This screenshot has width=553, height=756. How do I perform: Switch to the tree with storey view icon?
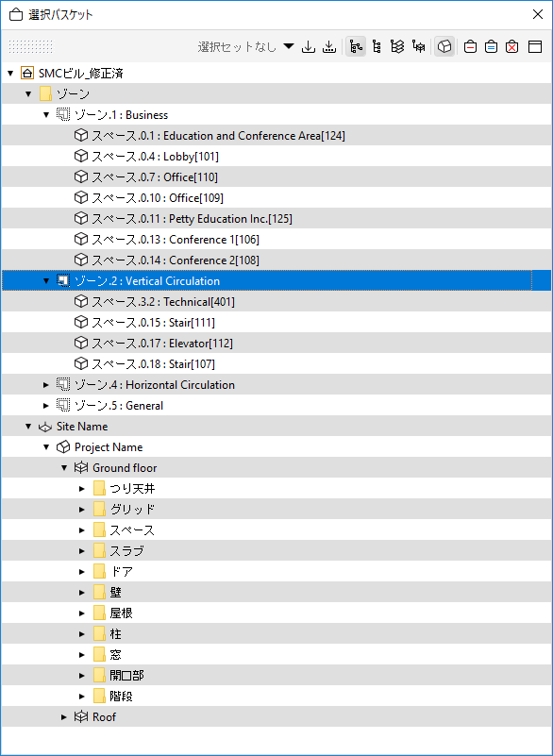(418, 47)
